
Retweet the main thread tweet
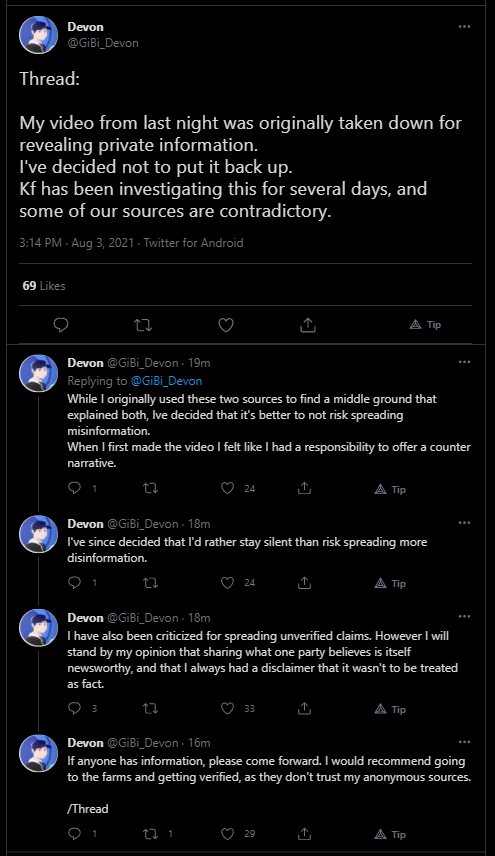point(143,325)
